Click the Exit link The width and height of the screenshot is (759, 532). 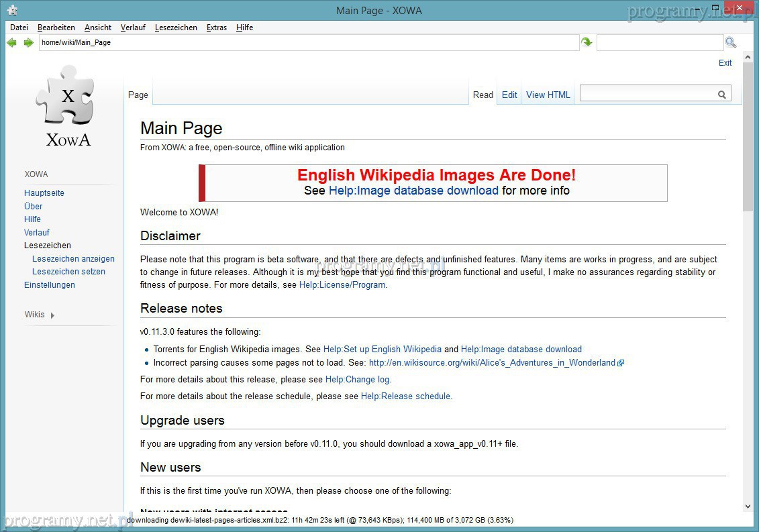pyautogui.click(x=725, y=62)
